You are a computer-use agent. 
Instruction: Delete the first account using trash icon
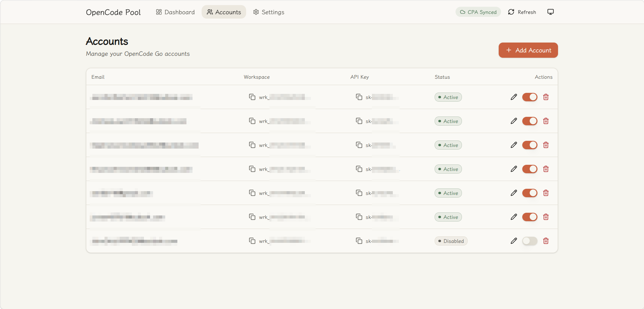(546, 97)
